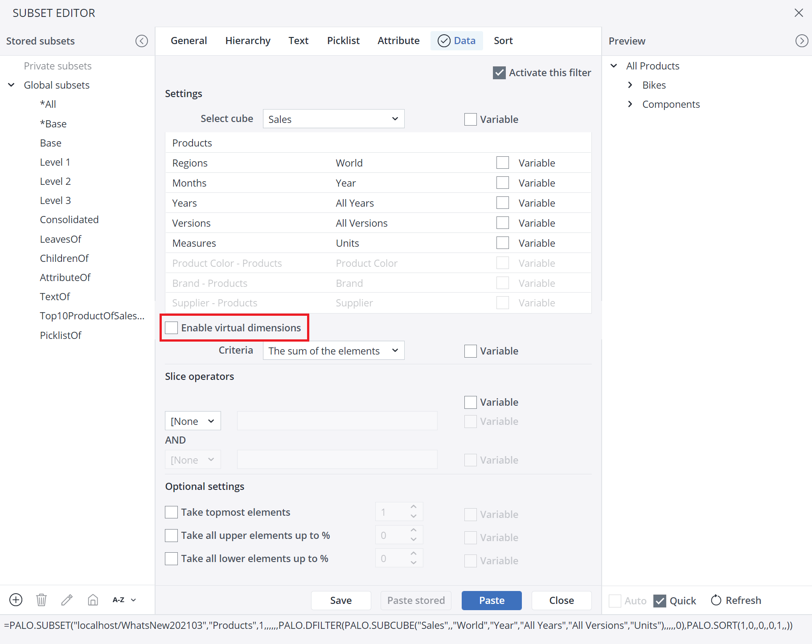Tick Variable checkbox beside Select cube

click(x=471, y=119)
